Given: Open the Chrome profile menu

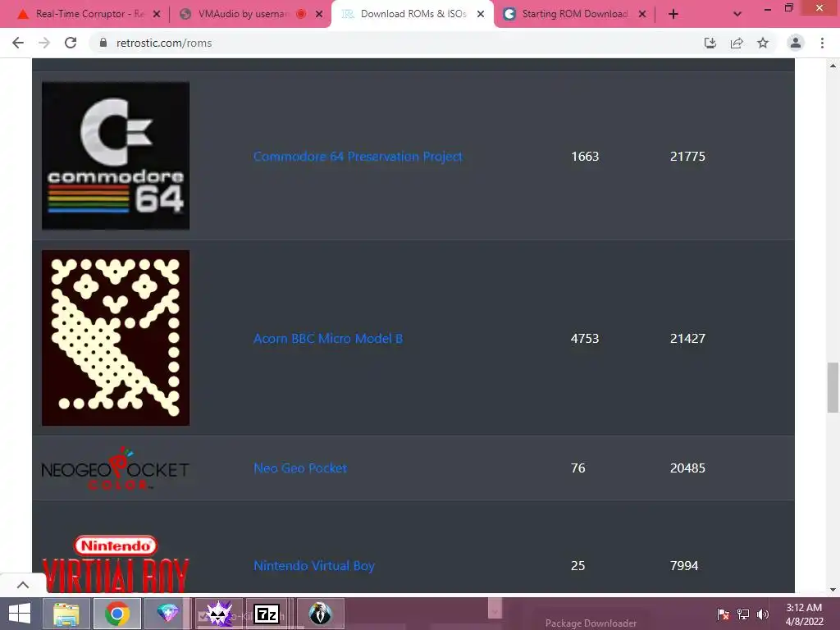Looking at the screenshot, I should [x=796, y=43].
